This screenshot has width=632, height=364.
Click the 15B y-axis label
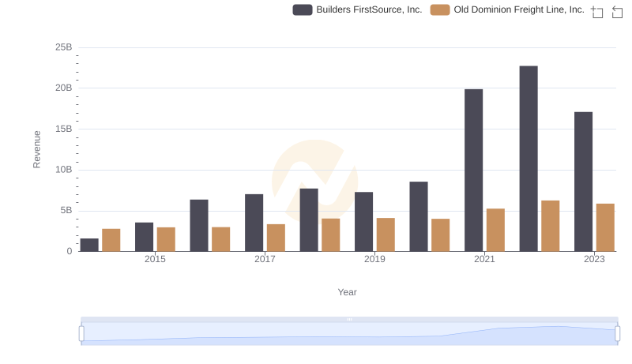pos(64,129)
